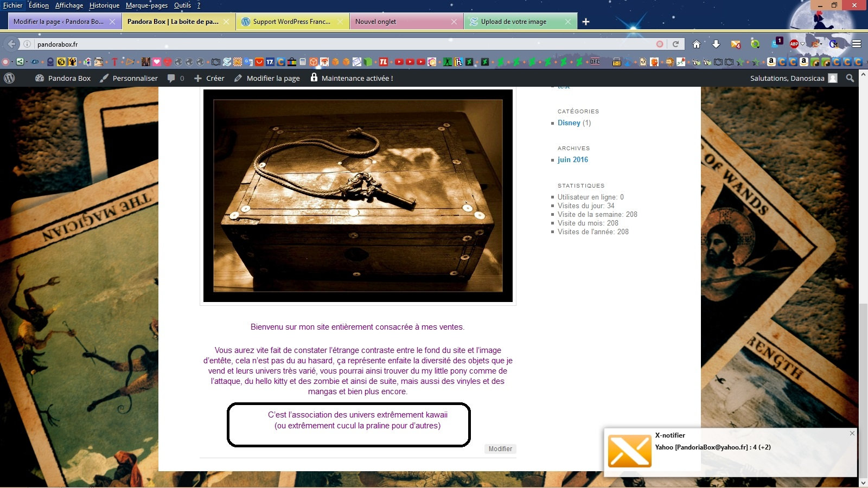Open the 17 bookmark icon
The image size is (868, 488).
[x=270, y=62]
